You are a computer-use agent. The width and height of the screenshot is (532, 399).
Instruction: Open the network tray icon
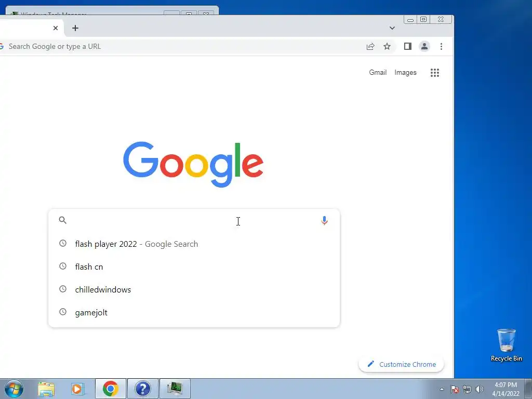click(467, 389)
